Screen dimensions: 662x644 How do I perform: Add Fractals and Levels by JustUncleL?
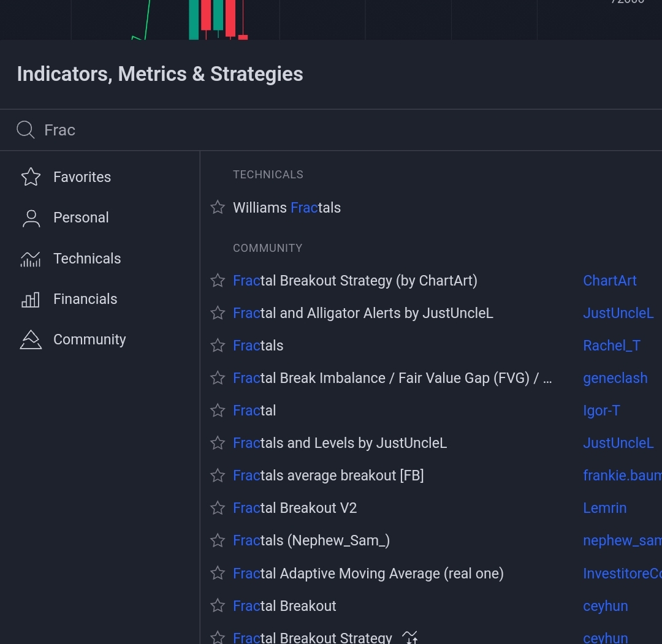tap(340, 443)
